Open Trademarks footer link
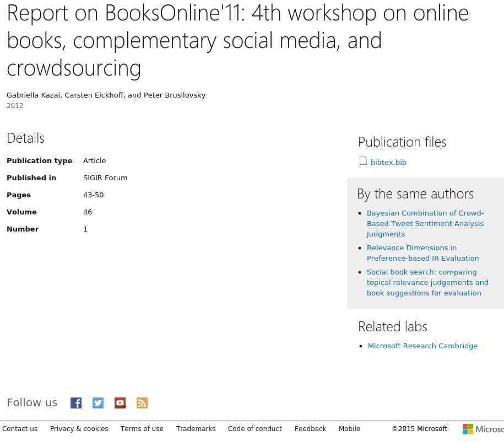This screenshot has width=504, height=441. [x=196, y=429]
